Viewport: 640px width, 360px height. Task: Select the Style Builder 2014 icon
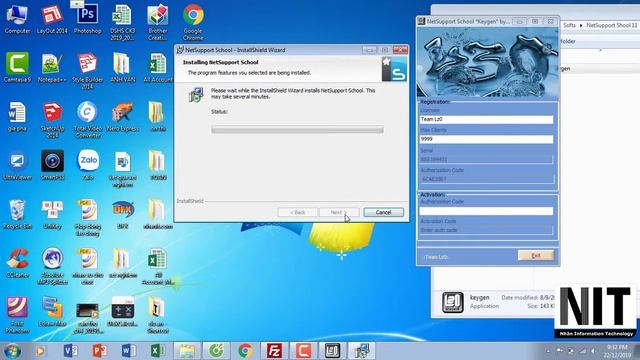87,71
